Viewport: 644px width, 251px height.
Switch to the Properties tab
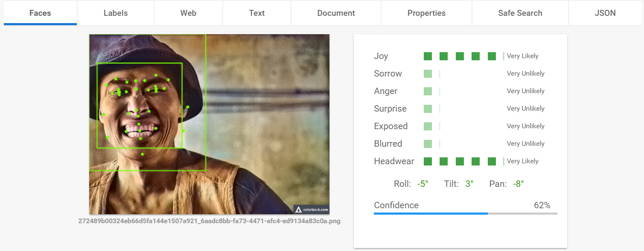[426, 13]
